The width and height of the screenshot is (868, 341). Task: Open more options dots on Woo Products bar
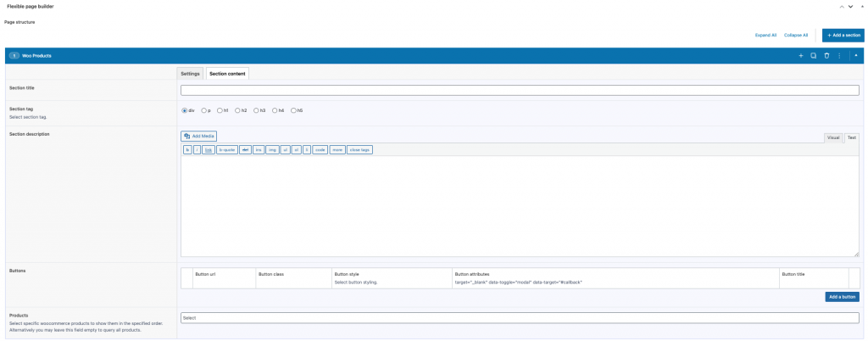click(x=839, y=55)
